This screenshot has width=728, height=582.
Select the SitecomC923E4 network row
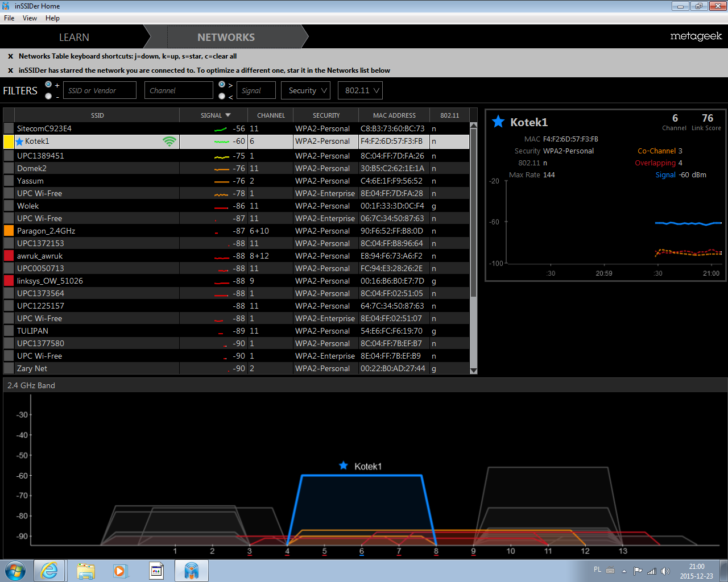[x=97, y=128]
